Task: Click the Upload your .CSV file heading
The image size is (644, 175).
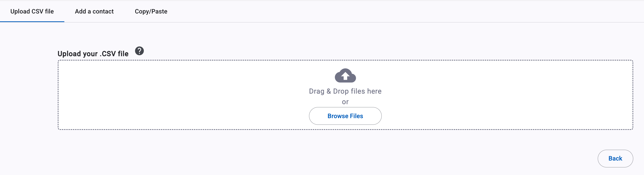Action: [x=93, y=54]
